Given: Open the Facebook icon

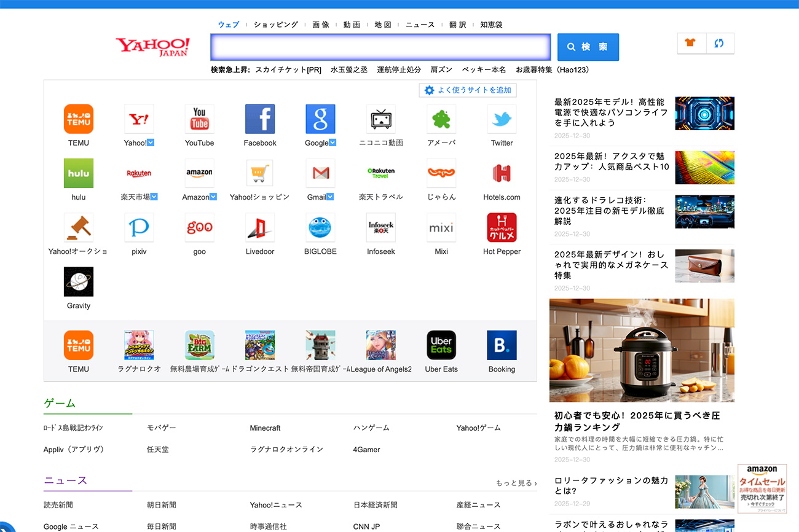Looking at the screenshot, I should [x=260, y=119].
